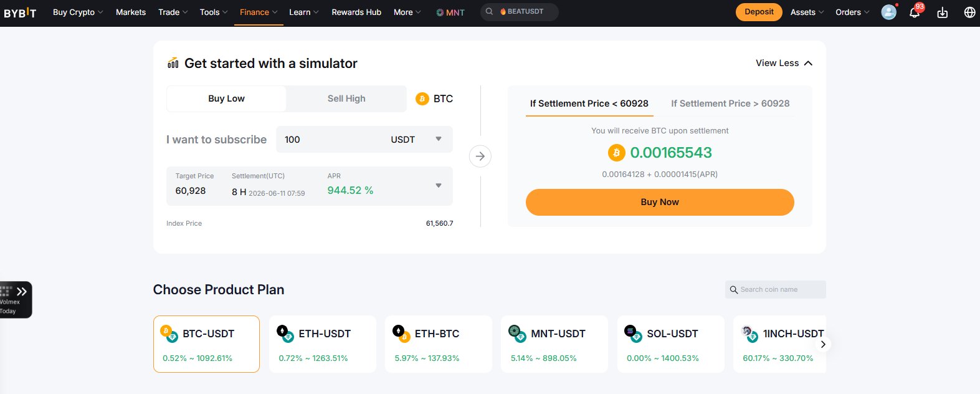Open the Learn dropdown menu
The height and width of the screenshot is (394, 980).
click(x=304, y=12)
